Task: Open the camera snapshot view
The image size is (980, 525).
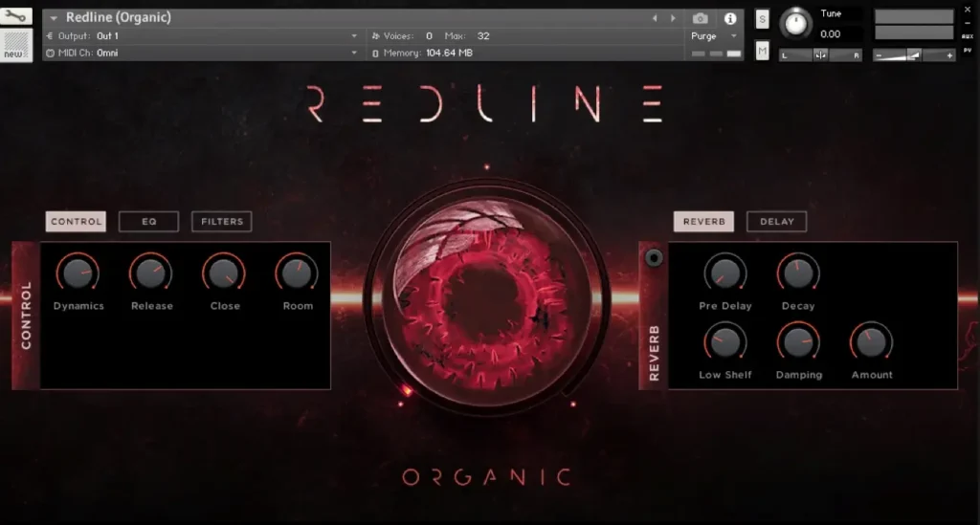Action: pyautogui.click(x=700, y=18)
